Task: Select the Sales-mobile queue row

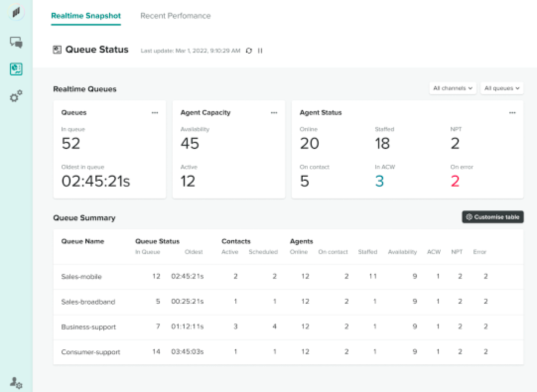Action: pos(81,276)
